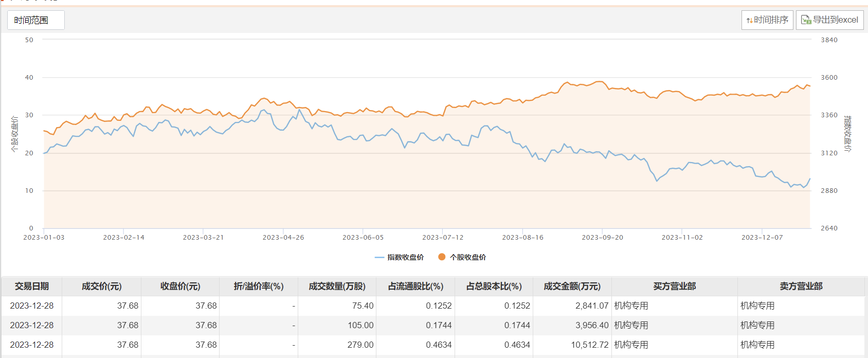Click the sort arrows icon beside 时间排序
The width and height of the screenshot is (868, 358).
click(749, 20)
